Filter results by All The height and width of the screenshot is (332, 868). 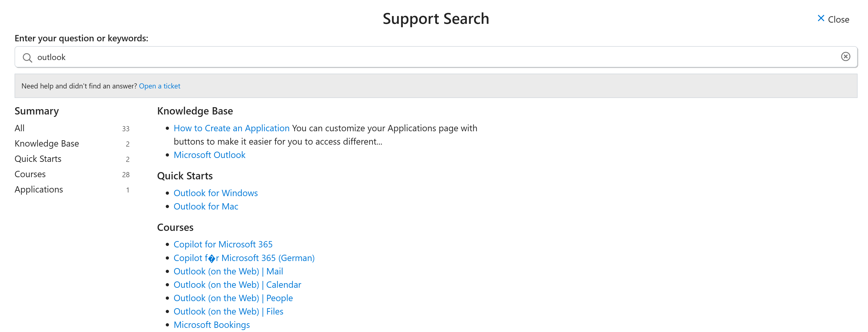coord(19,128)
